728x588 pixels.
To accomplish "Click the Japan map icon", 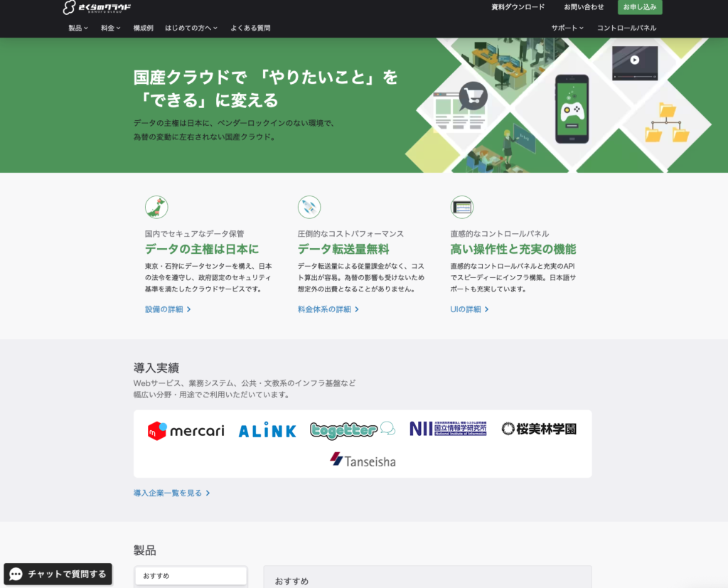I will (156, 207).
